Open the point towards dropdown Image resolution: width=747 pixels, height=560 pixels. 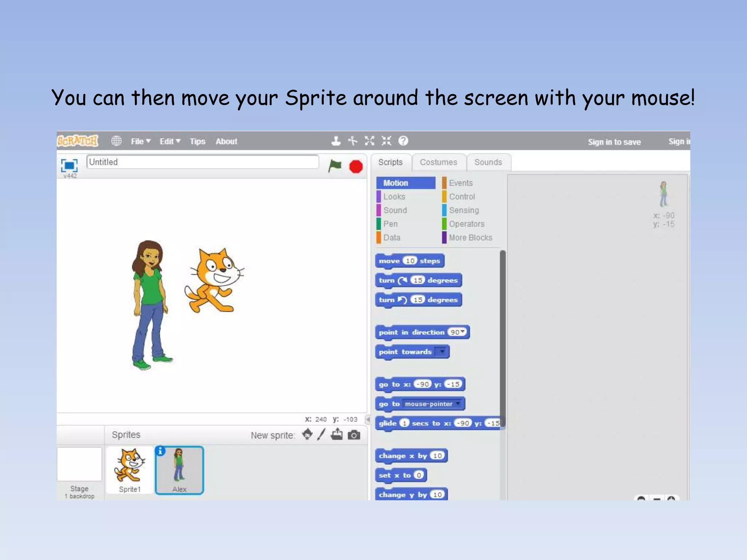tap(442, 351)
